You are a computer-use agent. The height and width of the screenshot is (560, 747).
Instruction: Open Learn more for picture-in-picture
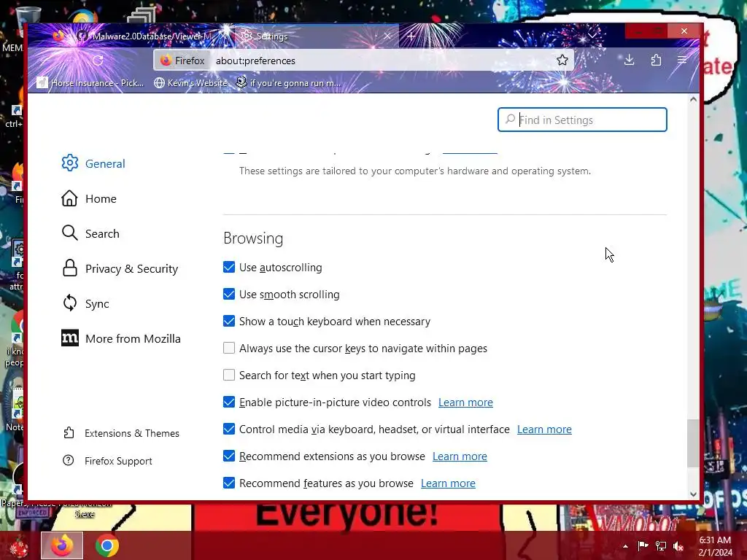click(465, 402)
